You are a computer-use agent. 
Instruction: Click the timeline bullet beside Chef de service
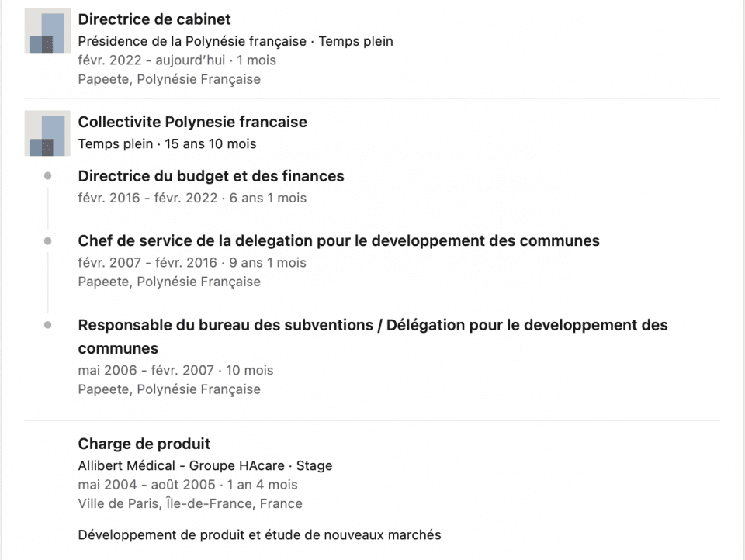pos(47,240)
